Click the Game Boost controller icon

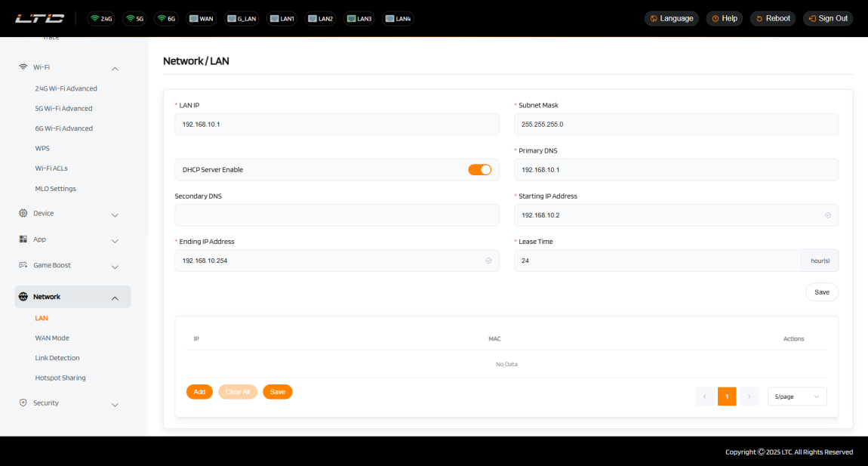point(23,265)
